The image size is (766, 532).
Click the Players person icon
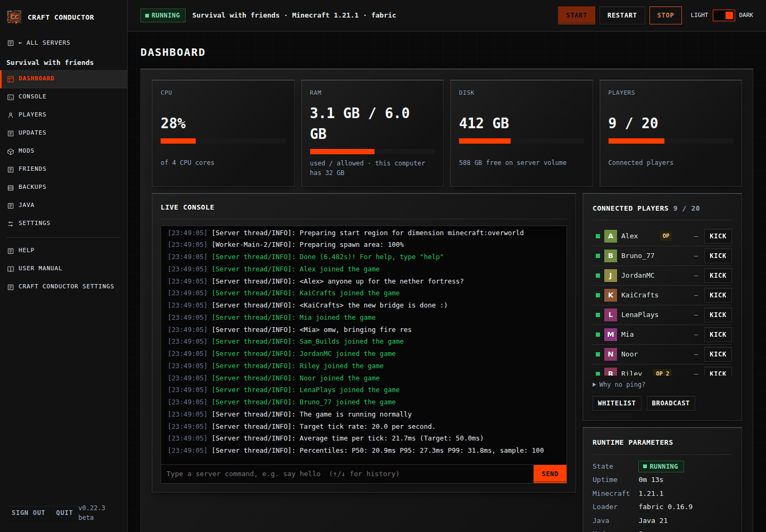[11, 115]
